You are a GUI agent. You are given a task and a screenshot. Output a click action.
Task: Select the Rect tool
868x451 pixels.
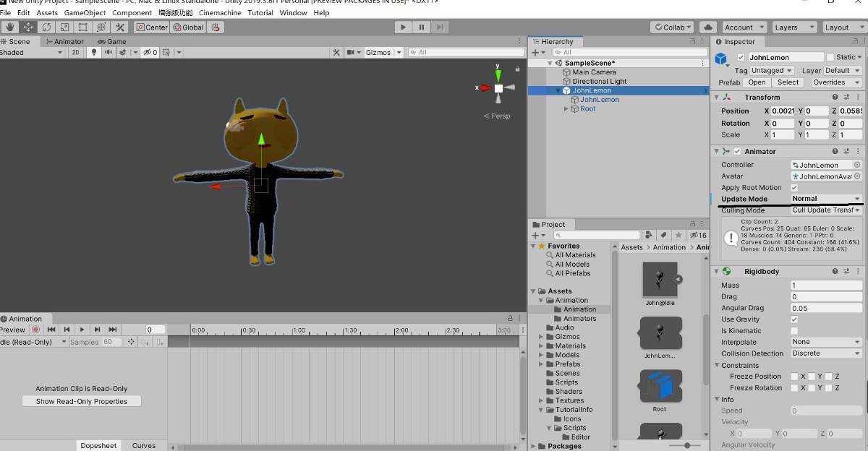coord(83,27)
